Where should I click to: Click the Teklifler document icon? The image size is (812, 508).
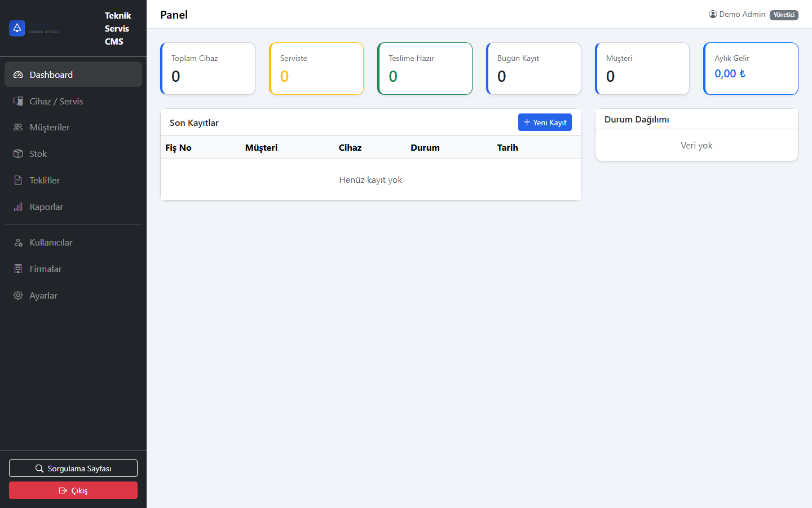(18, 180)
